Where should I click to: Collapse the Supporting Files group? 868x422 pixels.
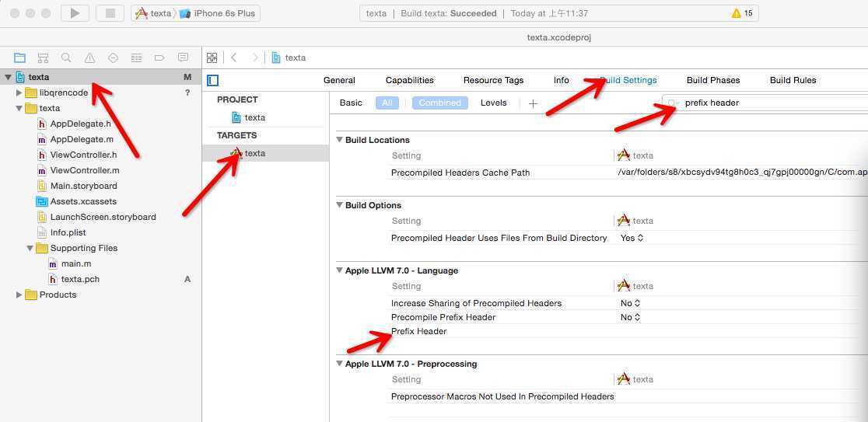[30, 249]
